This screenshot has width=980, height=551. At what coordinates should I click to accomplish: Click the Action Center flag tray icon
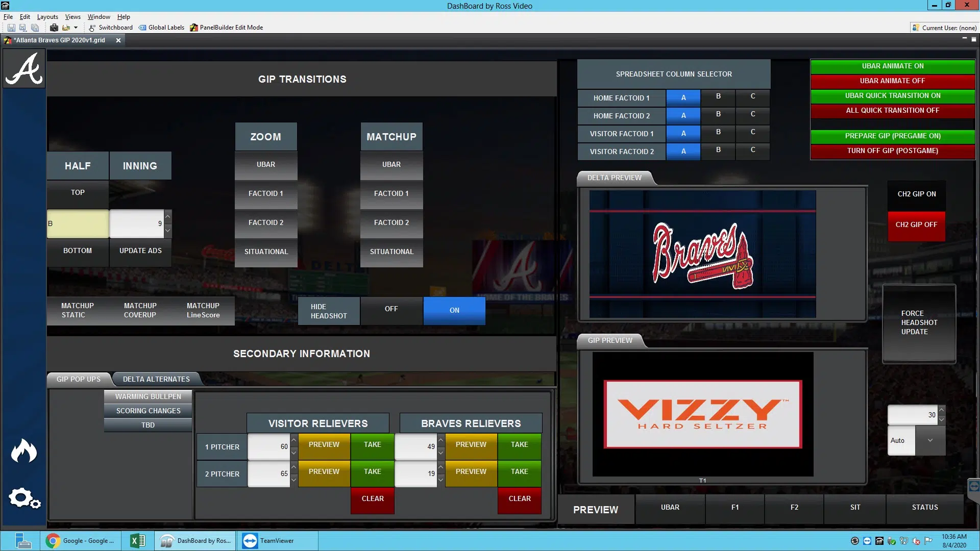[928, 541]
